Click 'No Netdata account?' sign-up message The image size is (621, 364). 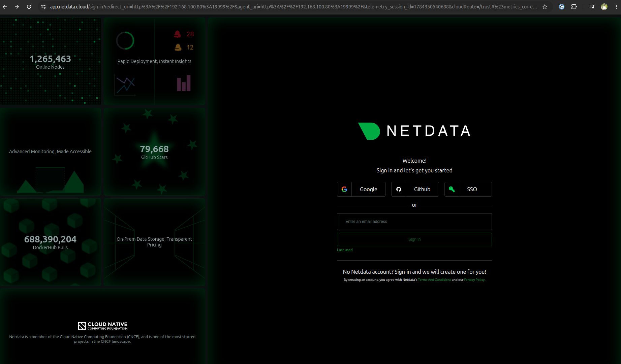(x=414, y=272)
